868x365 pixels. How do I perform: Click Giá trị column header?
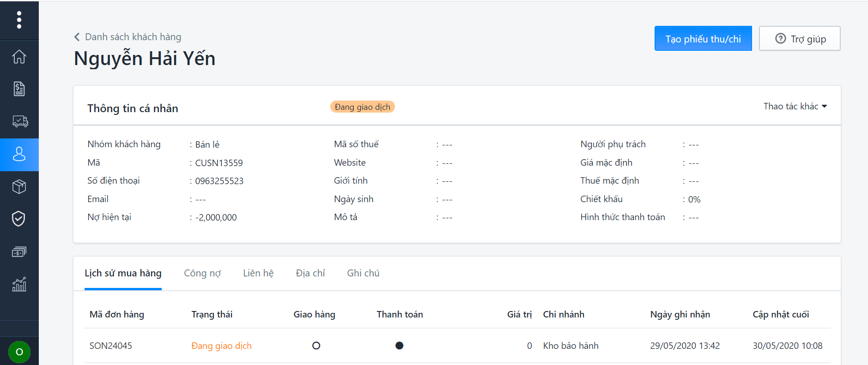pyautogui.click(x=520, y=314)
